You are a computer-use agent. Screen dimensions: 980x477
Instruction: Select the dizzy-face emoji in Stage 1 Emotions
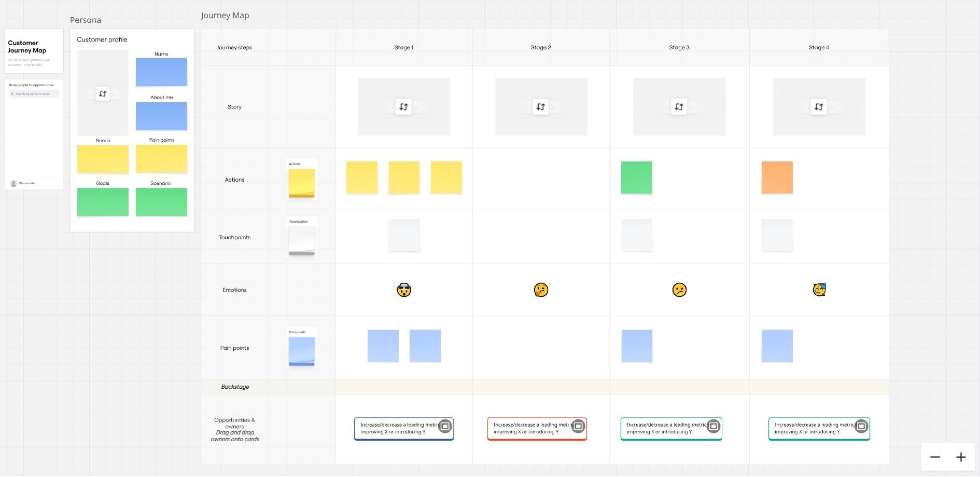click(x=404, y=290)
